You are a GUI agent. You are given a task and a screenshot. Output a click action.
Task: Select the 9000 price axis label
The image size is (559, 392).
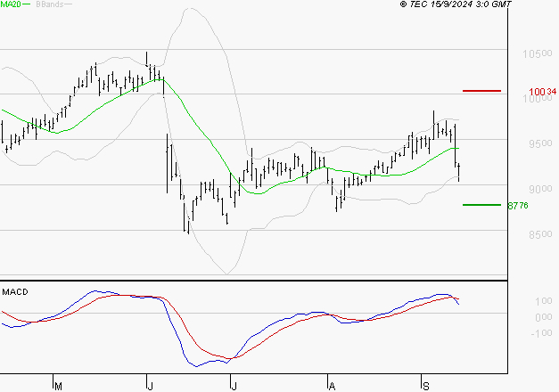(540, 189)
